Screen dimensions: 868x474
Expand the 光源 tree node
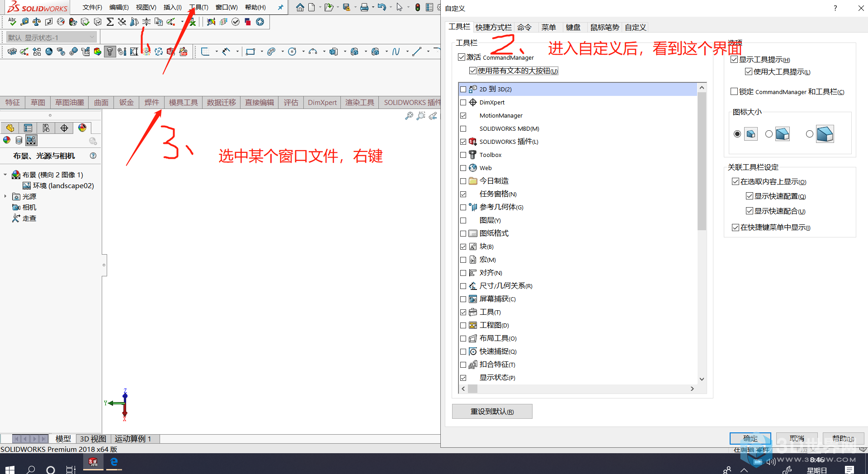click(x=5, y=196)
